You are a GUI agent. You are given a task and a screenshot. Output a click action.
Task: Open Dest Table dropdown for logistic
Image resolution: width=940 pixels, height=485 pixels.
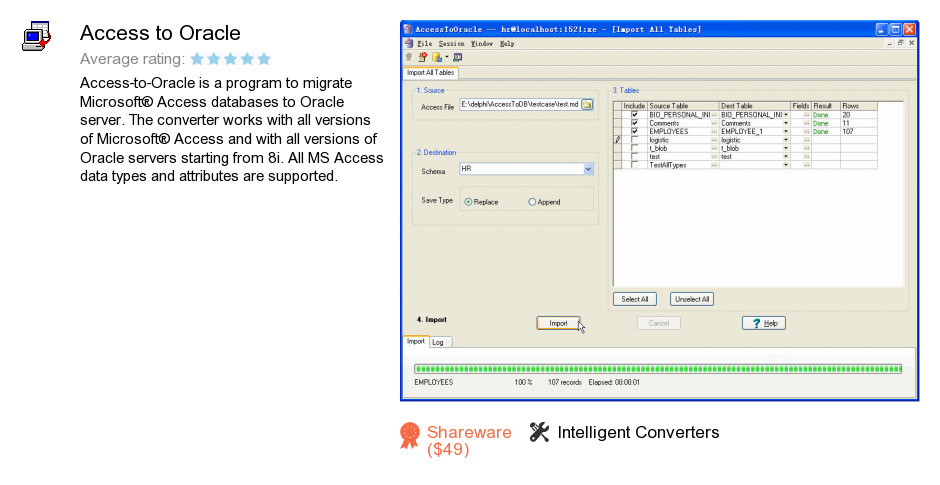[786, 140]
